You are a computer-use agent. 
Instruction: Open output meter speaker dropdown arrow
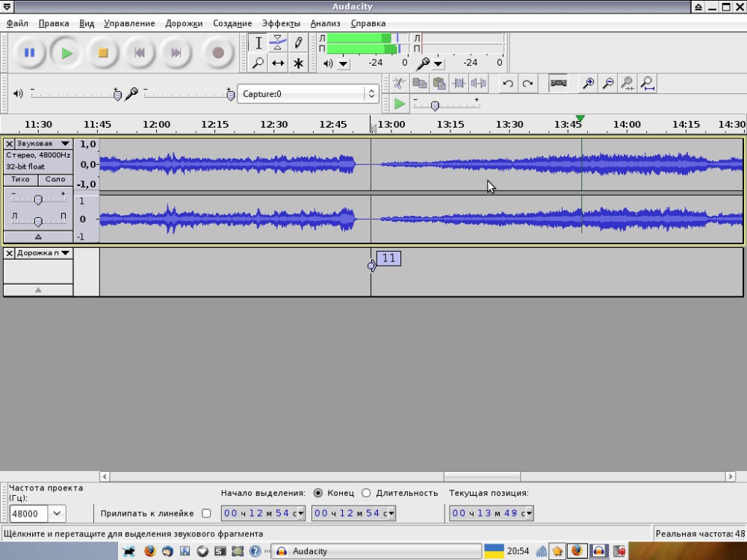click(344, 63)
